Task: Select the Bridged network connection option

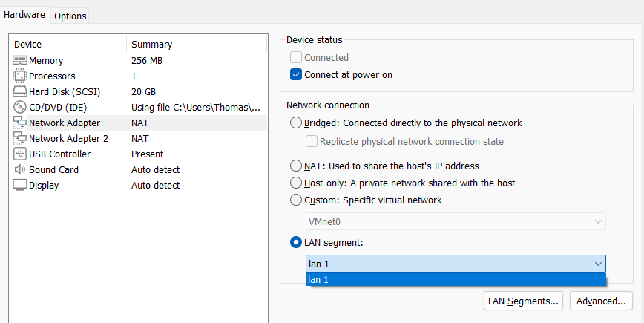Action: pos(296,123)
